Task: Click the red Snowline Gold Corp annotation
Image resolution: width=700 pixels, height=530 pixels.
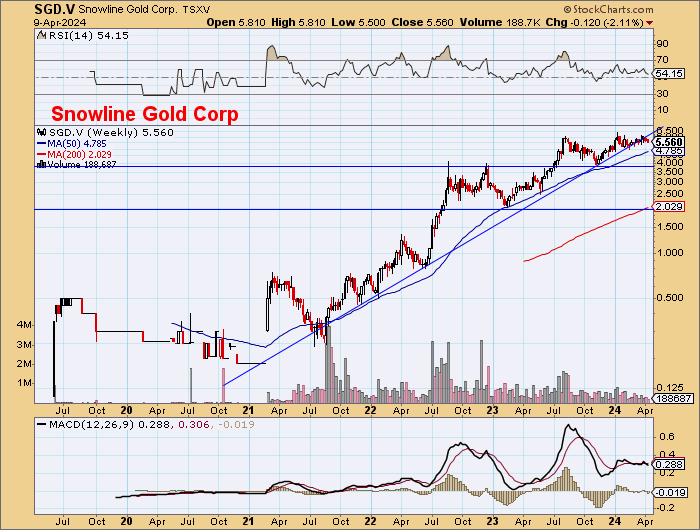Action: pos(145,114)
